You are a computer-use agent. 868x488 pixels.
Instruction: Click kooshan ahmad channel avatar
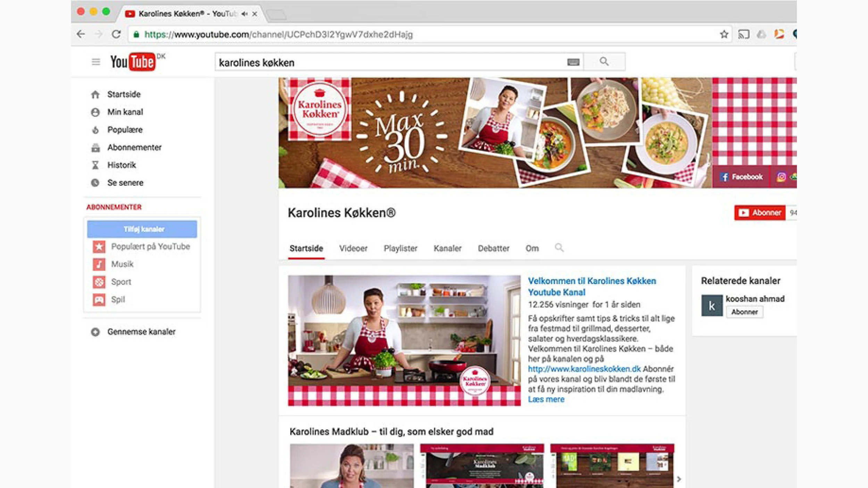click(x=712, y=305)
